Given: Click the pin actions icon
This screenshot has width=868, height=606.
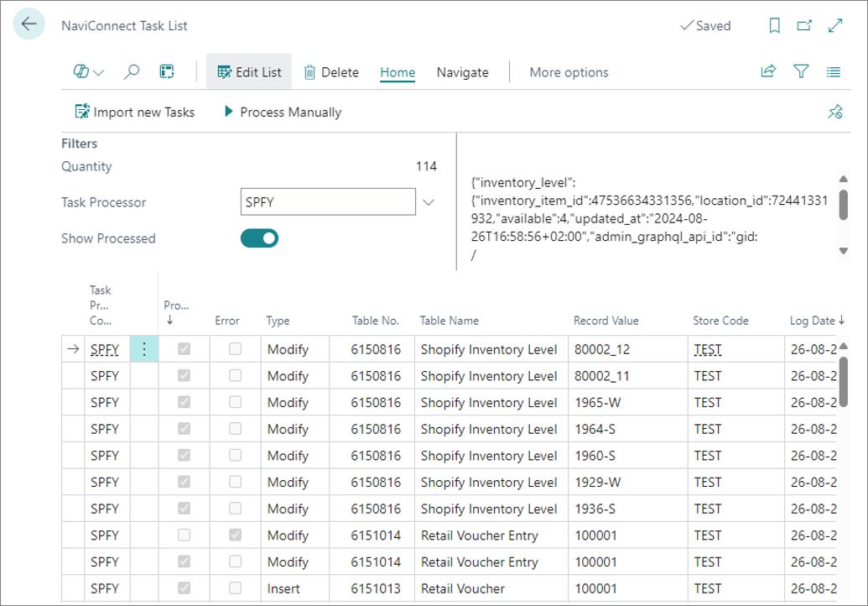Looking at the screenshot, I should tap(834, 112).
